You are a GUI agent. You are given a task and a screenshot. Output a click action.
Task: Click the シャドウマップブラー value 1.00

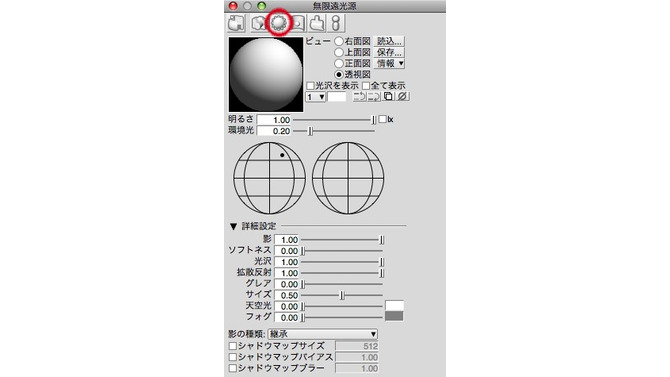pos(357,368)
